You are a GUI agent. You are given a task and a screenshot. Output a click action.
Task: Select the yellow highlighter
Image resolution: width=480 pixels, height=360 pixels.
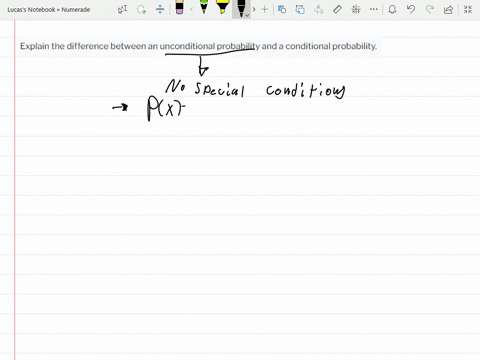tap(222, 7)
